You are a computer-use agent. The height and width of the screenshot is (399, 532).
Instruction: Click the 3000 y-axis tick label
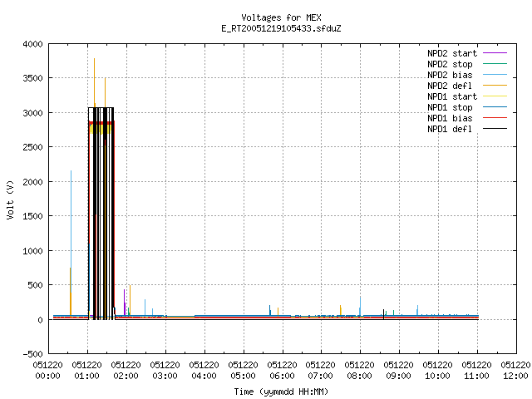point(33,113)
